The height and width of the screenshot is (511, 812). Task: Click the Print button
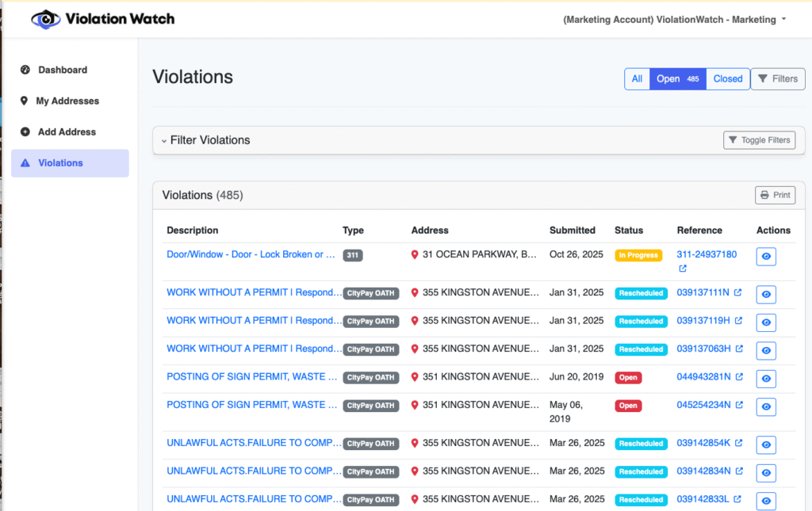(774, 195)
